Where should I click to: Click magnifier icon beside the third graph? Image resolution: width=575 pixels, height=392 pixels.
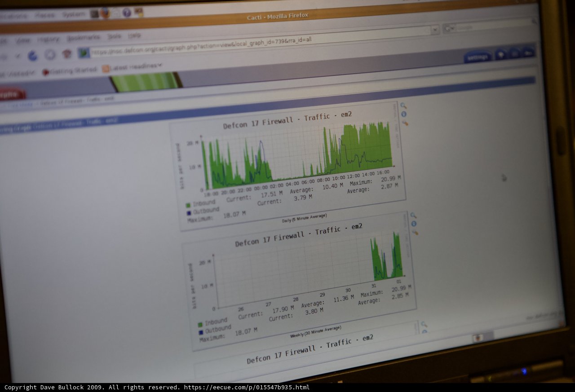pos(424,324)
